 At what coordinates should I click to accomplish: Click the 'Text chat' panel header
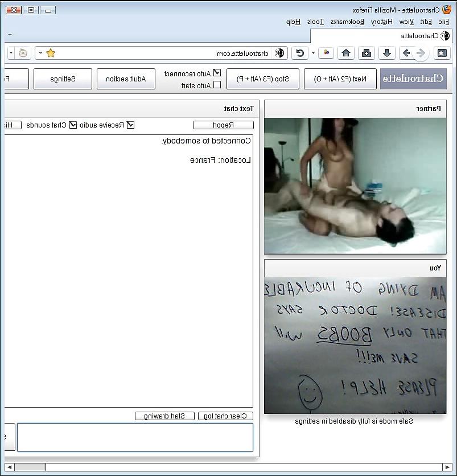click(x=132, y=109)
